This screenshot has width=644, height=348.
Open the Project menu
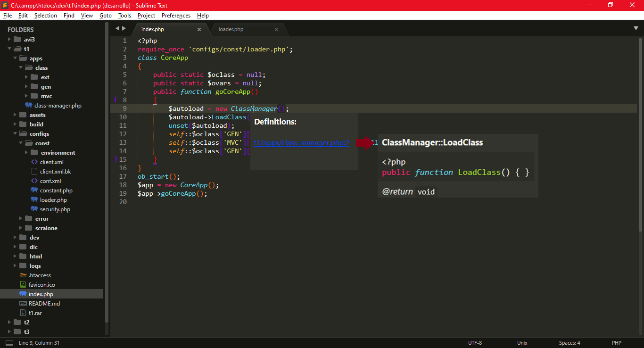pyautogui.click(x=147, y=16)
